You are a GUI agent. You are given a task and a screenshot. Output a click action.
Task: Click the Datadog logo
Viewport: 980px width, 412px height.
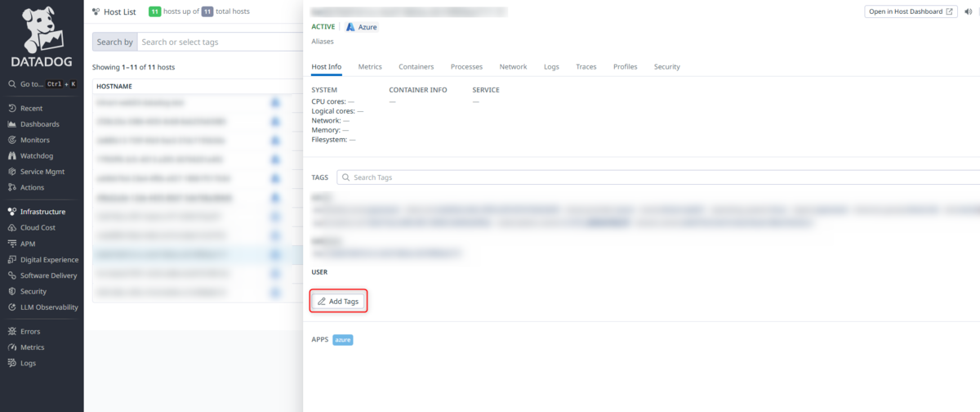point(41,37)
